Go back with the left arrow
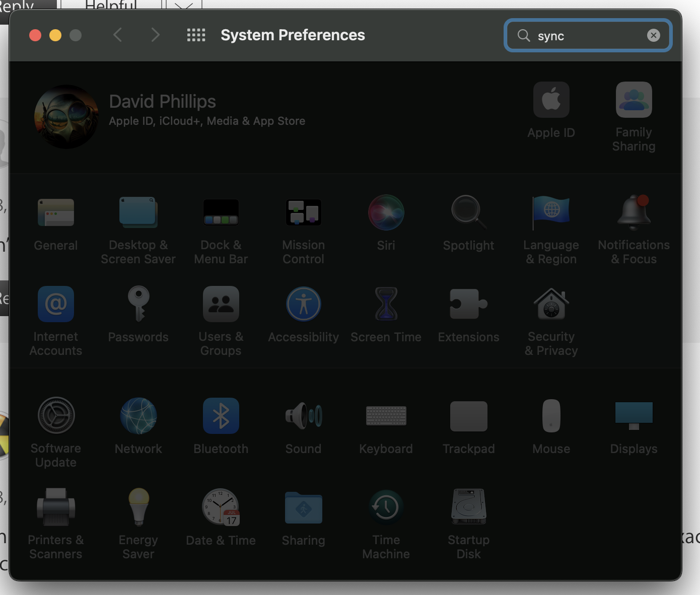The image size is (700, 595). click(x=118, y=35)
